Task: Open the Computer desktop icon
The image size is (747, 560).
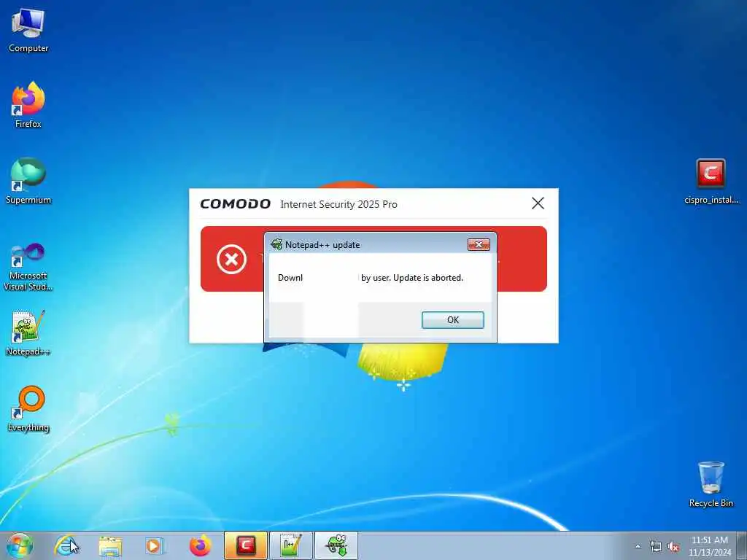Action: tap(28, 31)
